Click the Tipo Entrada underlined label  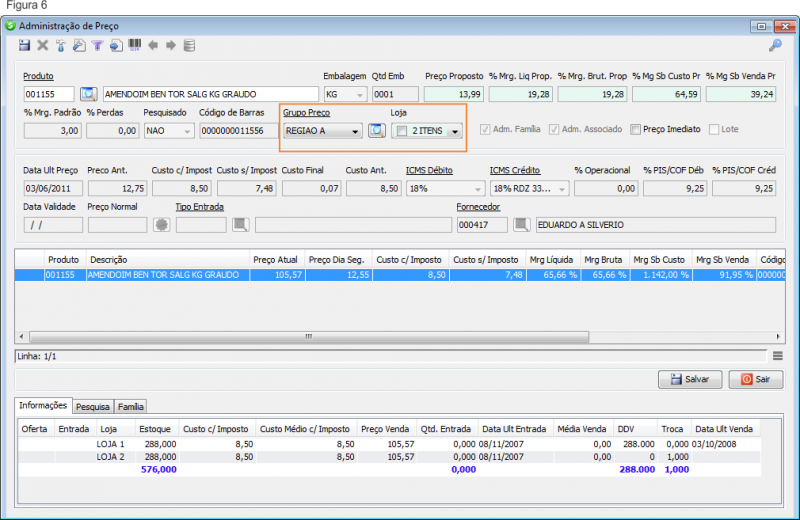pyautogui.click(x=199, y=207)
